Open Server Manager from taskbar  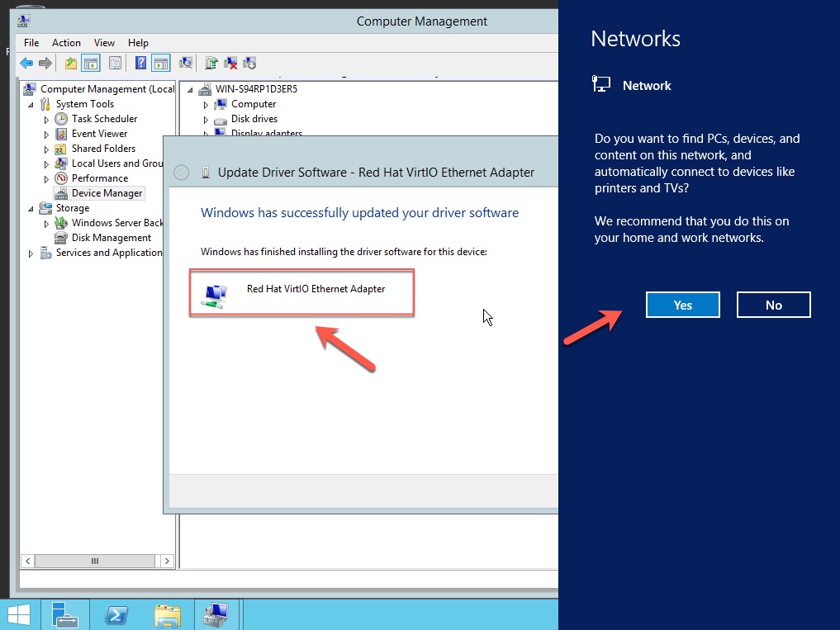[x=64, y=615]
